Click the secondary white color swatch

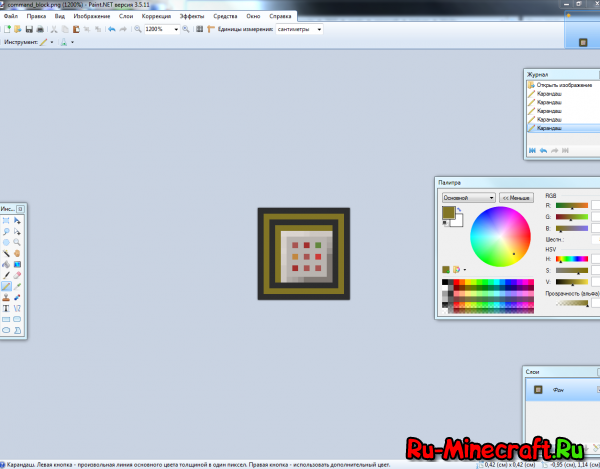(x=459, y=221)
